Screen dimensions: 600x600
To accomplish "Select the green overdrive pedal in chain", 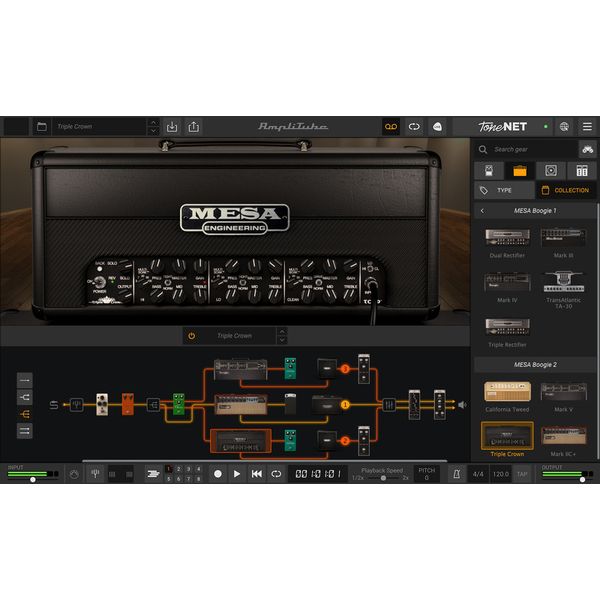I will pyautogui.click(x=179, y=404).
